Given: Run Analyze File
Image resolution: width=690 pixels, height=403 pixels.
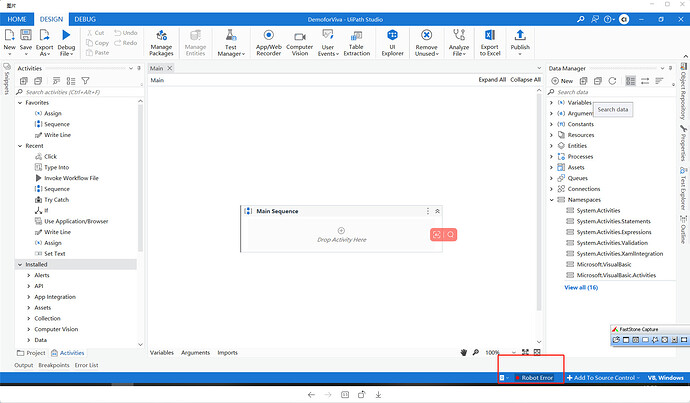Looking at the screenshot, I should click(459, 43).
